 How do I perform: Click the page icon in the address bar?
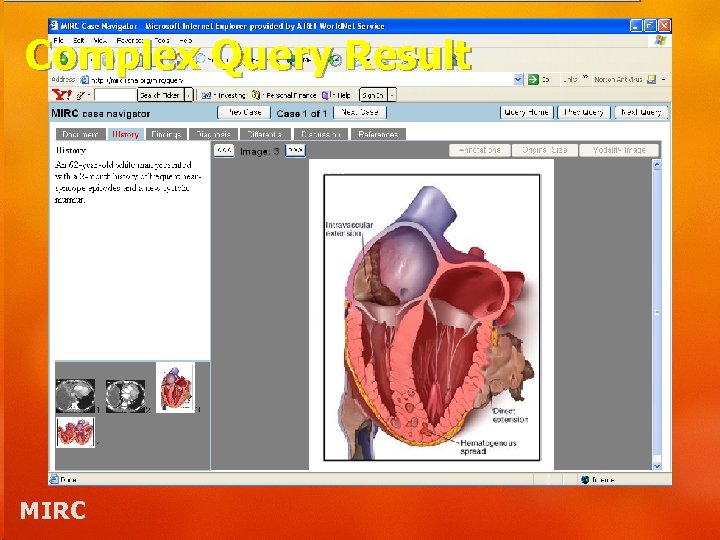(x=84, y=80)
